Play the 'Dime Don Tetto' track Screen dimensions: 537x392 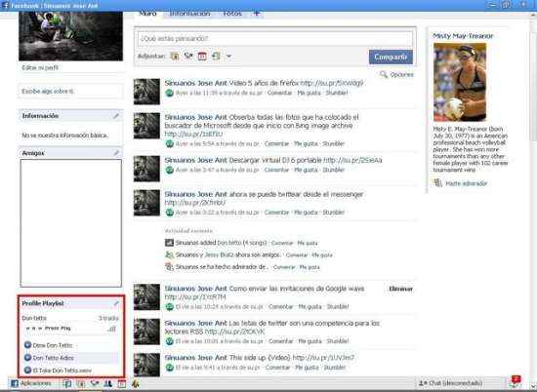(x=49, y=345)
